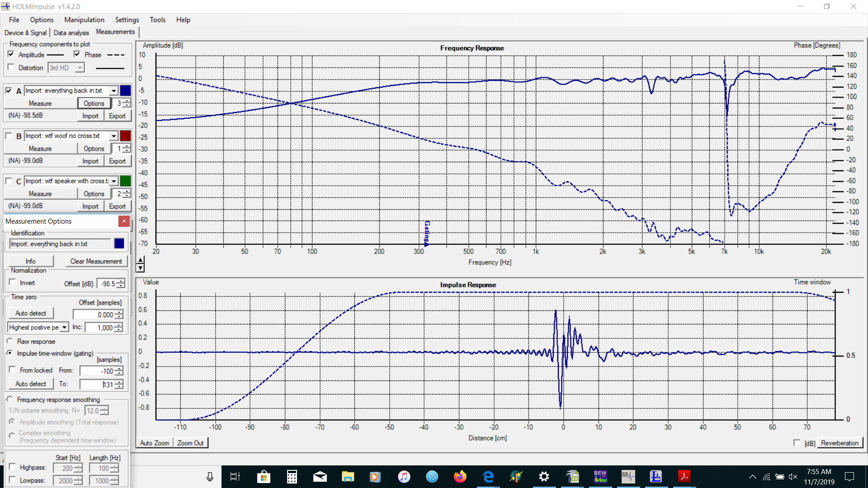Click measurement B dark red swatch
Image resolution: width=868 pixels, height=488 pixels.
coord(125,136)
